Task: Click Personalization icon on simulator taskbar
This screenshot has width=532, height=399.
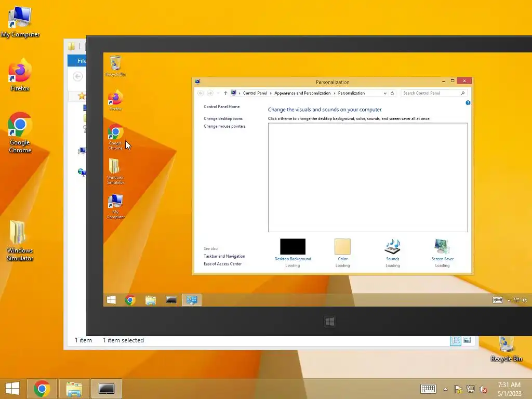Action: (x=192, y=300)
